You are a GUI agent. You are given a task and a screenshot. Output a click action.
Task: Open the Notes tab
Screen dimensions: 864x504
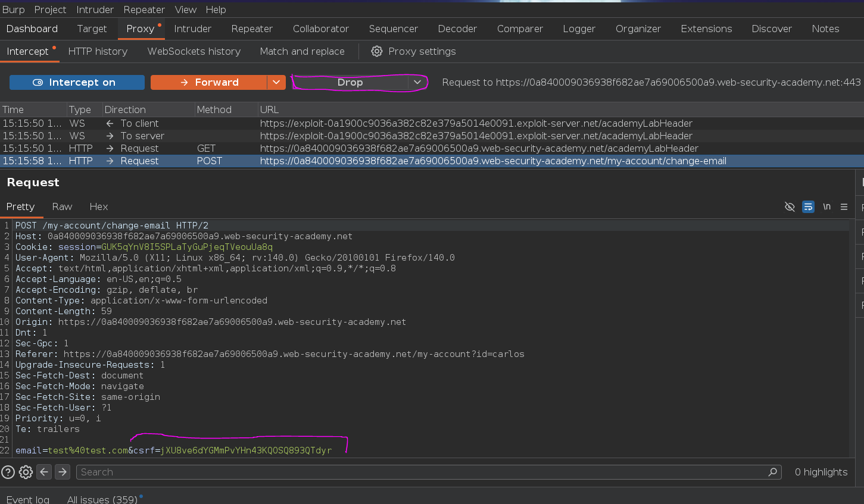[825, 29]
